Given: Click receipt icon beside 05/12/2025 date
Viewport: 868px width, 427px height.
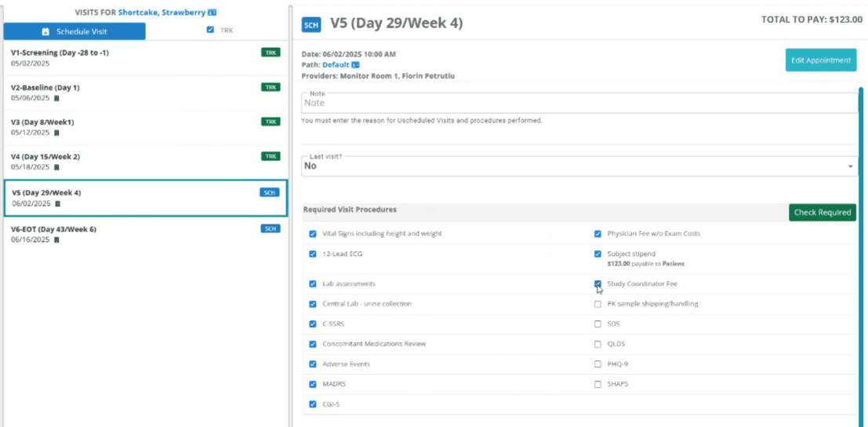Looking at the screenshot, I should click(56, 133).
